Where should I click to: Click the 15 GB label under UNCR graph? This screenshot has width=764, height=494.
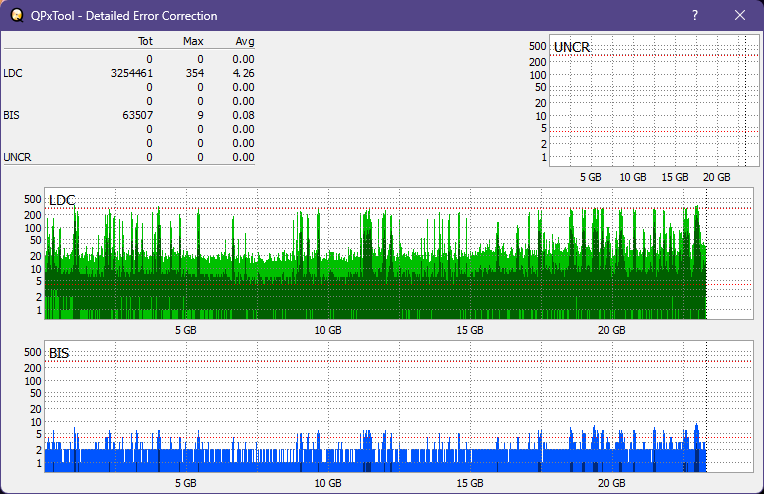coord(675,177)
